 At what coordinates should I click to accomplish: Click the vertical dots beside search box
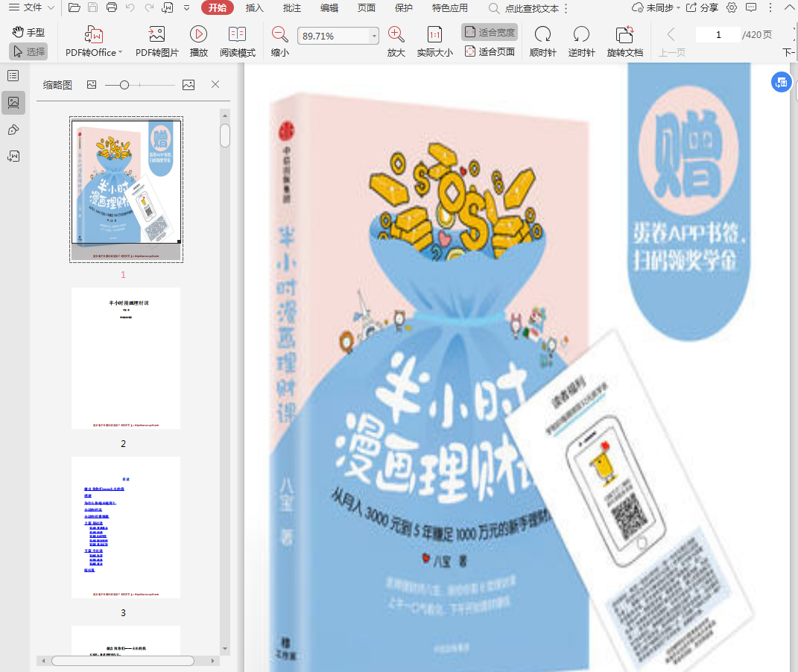(566, 8)
